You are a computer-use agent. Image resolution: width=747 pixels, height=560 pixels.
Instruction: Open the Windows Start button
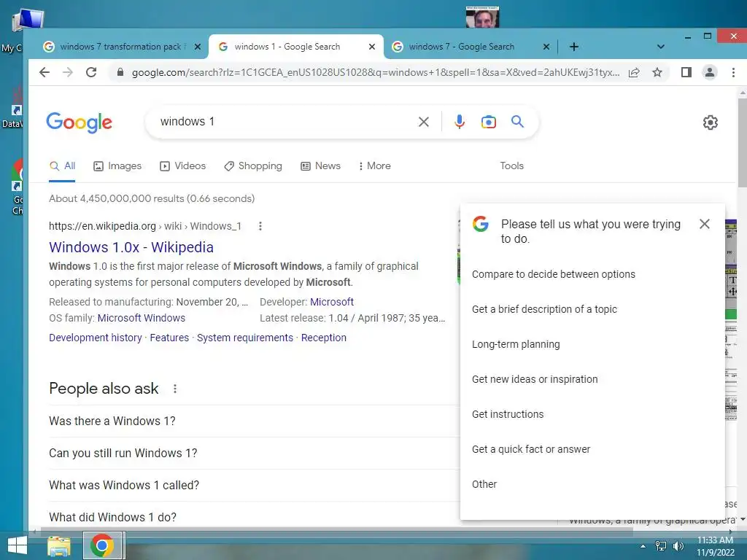pos(18,545)
